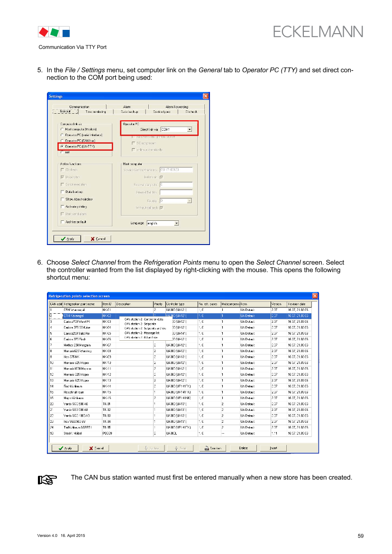The width and height of the screenshot is (392, 554).
Task: Select Host computer (Modem) radio option
Action: pos(62,129)
